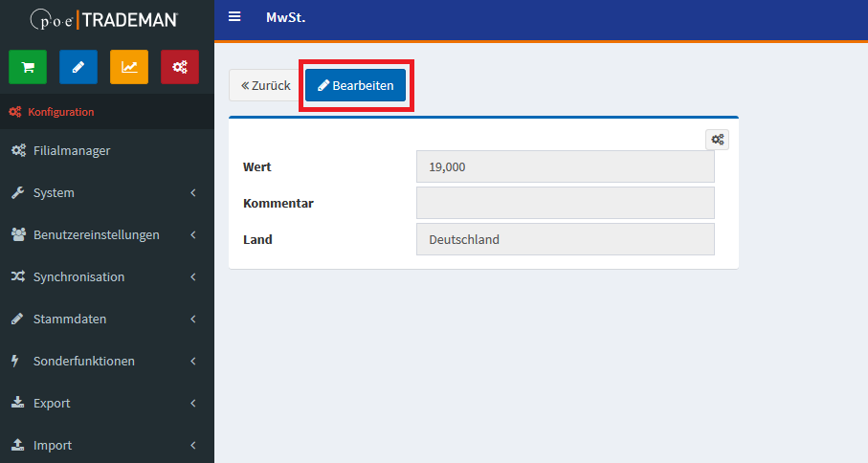Click the green shopping cart icon
This screenshot has height=463, width=868.
(28, 67)
